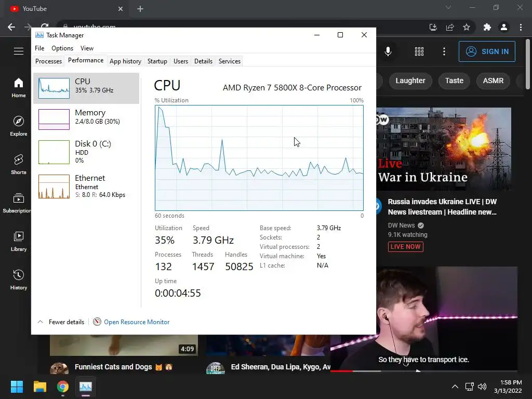Open YouTube settings three-dot menu
Viewport: 532px width, 399px height.
click(x=444, y=51)
